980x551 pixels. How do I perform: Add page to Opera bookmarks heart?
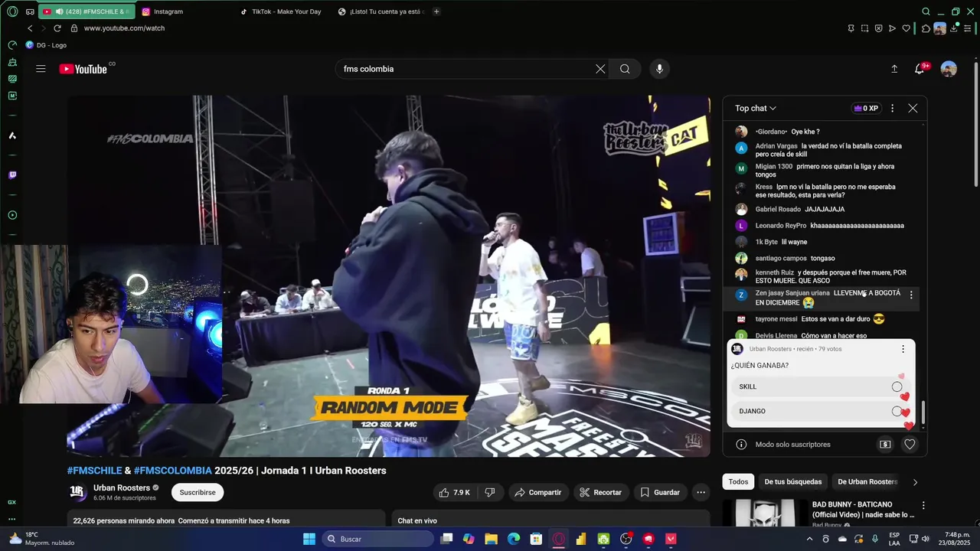tap(906, 28)
